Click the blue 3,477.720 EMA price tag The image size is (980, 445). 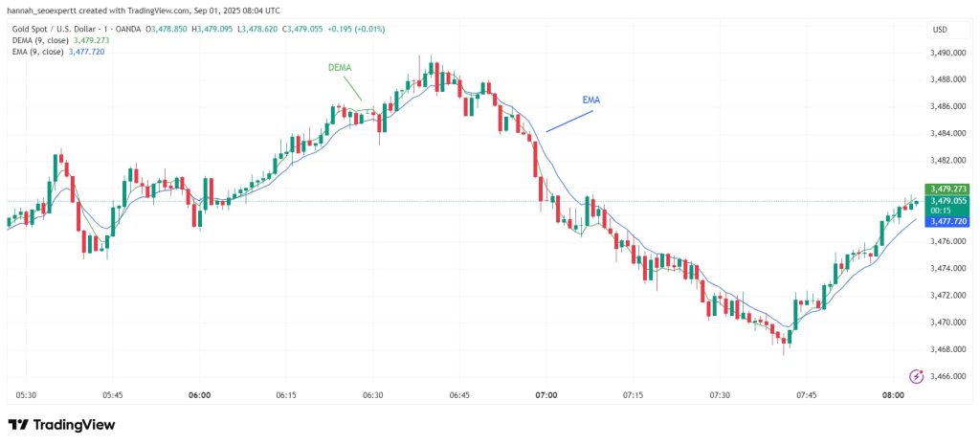pyautogui.click(x=948, y=221)
